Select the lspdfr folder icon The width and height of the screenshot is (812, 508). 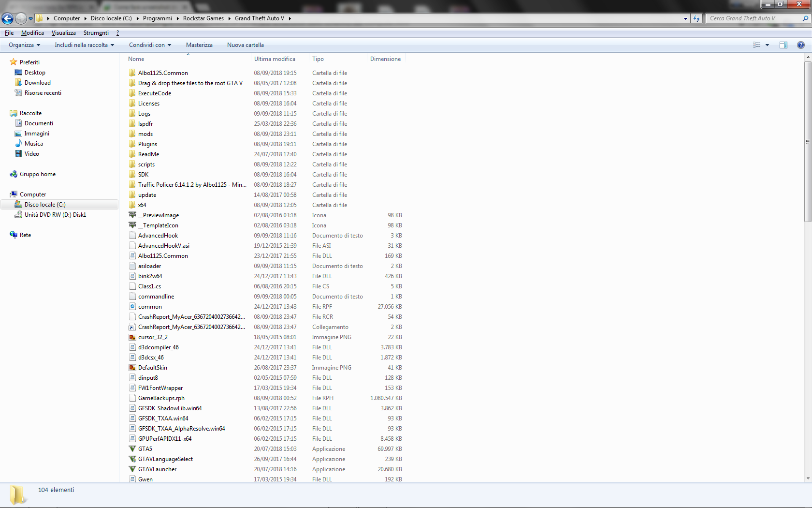(x=132, y=124)
